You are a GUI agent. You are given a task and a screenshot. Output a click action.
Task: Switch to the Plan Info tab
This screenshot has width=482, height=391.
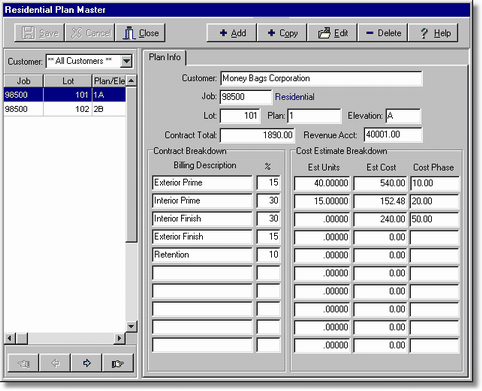tap(165, 57)
